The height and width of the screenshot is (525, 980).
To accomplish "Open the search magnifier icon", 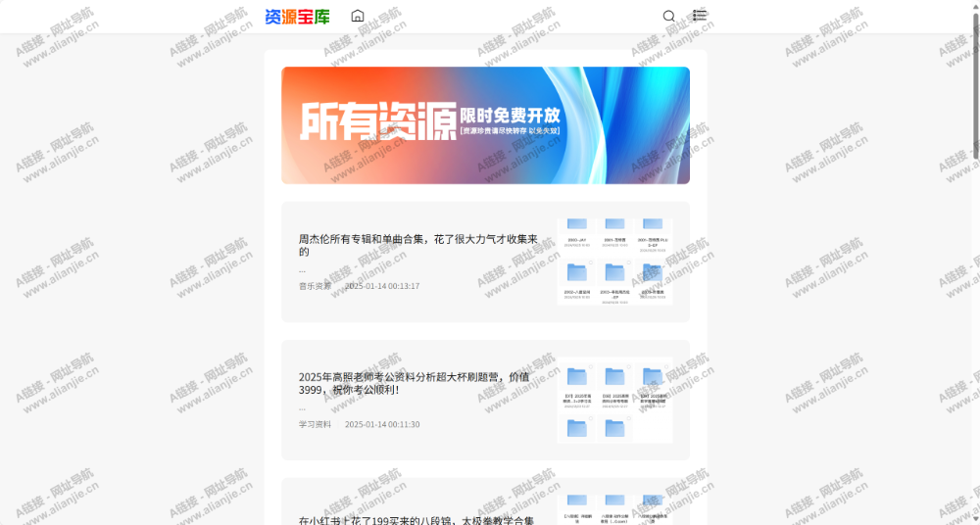I will [x=668, y=17].
